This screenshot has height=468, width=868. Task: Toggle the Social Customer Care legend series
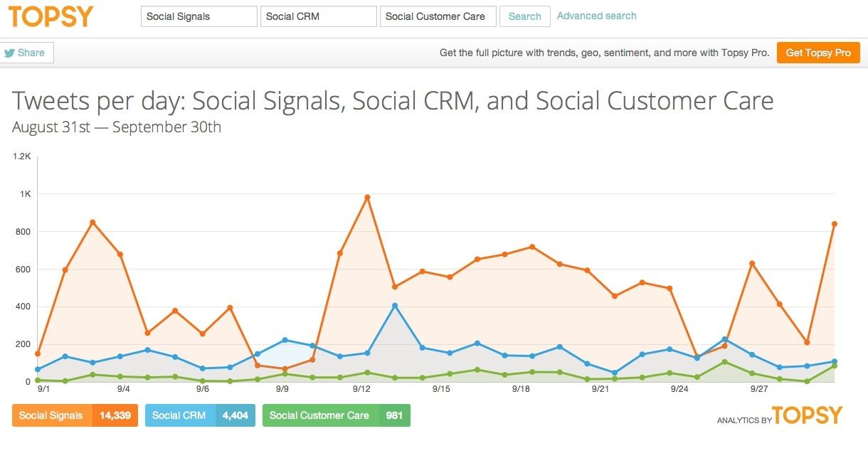tap(319, 415)
